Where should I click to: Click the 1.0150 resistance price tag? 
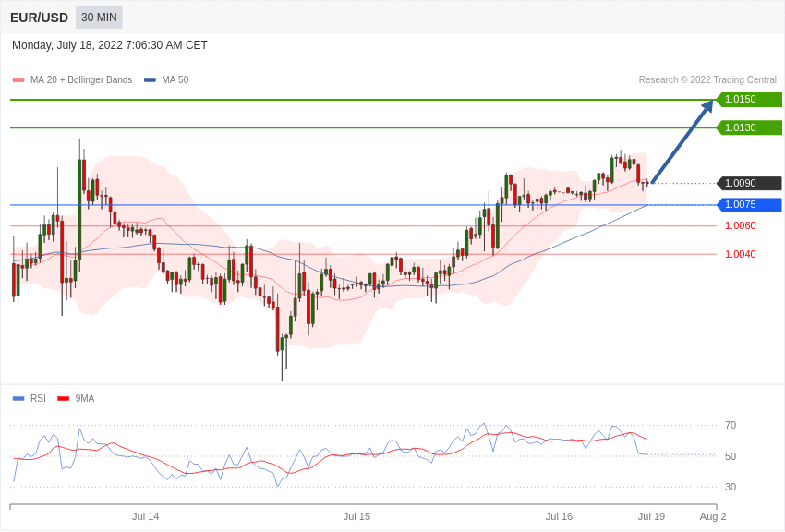(x=749, y=100)
